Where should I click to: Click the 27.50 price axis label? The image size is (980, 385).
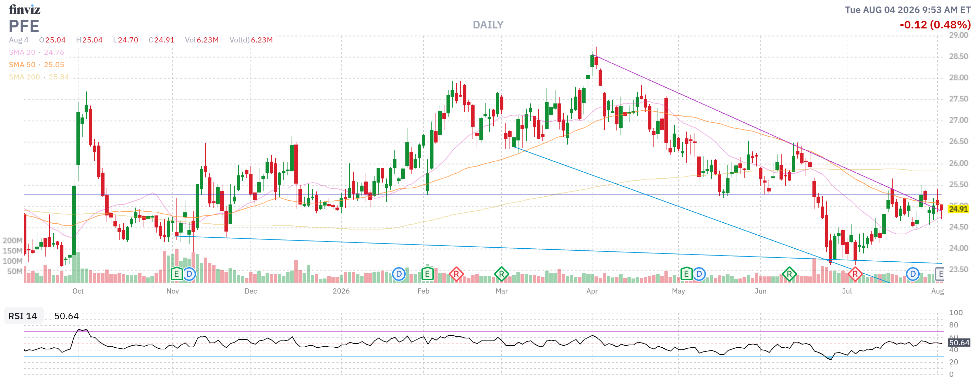pyautogui.click(x=958, y=99)
